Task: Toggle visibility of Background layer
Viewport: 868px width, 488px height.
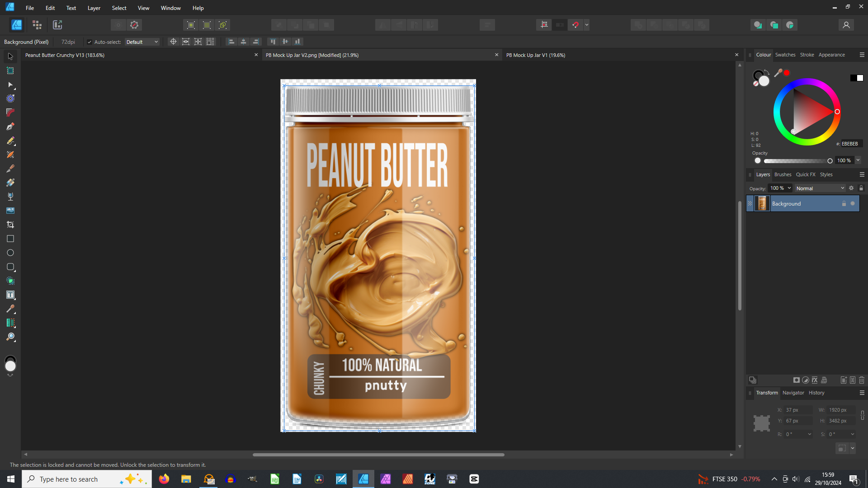Action: tap(853, 203)
